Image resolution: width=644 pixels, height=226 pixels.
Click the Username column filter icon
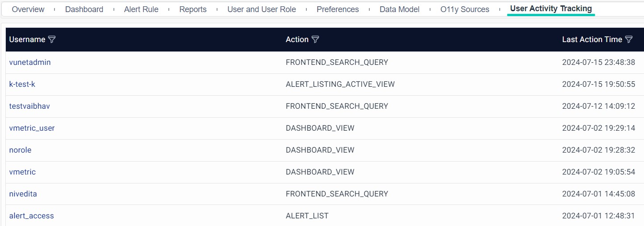click(52, 39)
